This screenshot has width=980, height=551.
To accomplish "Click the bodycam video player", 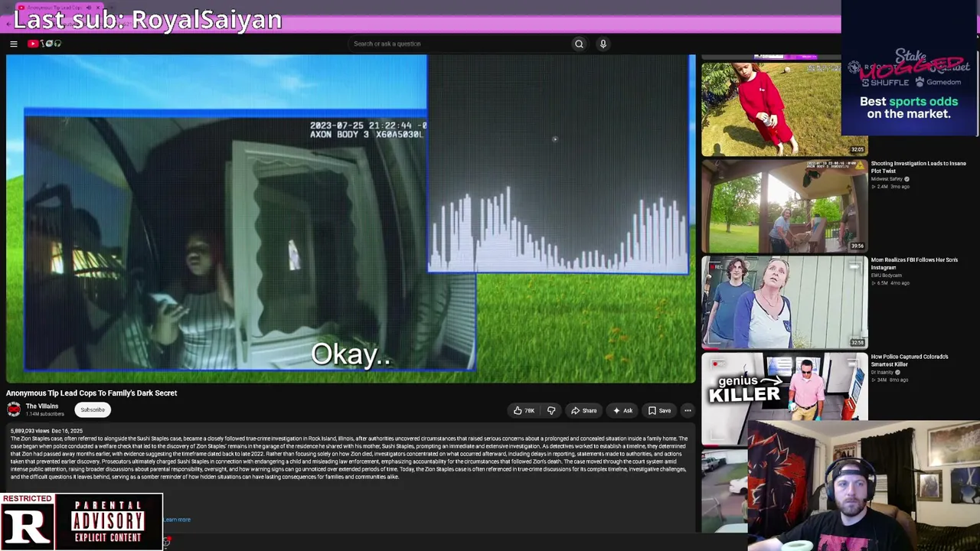I will [351, 218].
